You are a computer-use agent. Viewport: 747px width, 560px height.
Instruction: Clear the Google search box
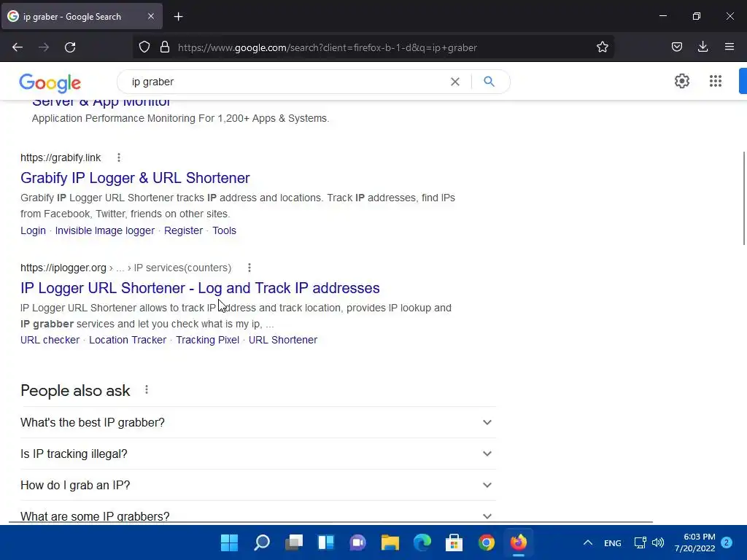455,82
